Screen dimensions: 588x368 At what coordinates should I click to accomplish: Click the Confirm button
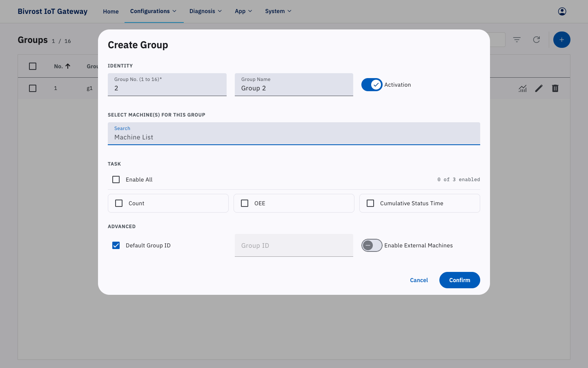tap(460, 280)
